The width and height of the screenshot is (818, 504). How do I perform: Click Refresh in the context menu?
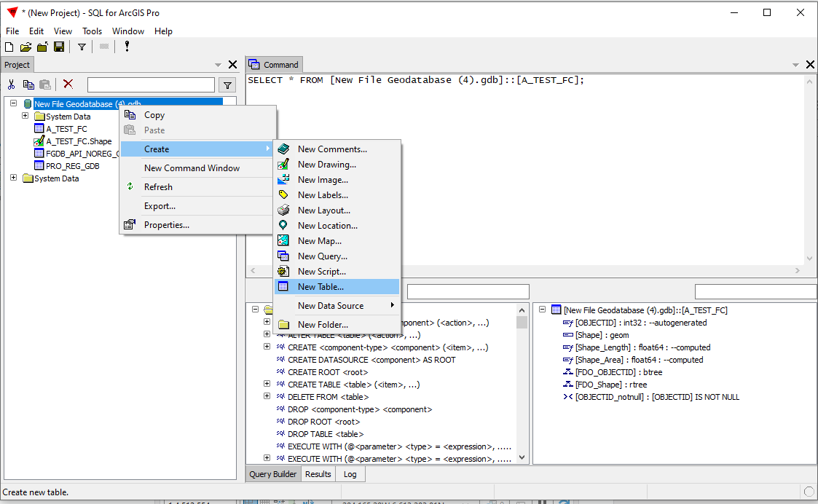[x=158, y=187]
